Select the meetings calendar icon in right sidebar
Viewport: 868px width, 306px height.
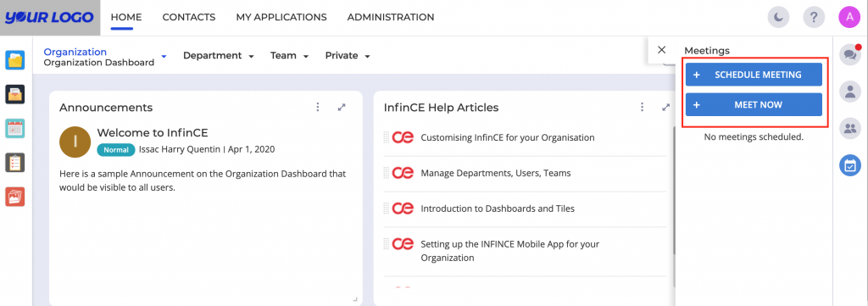click(x=850, y=165)
